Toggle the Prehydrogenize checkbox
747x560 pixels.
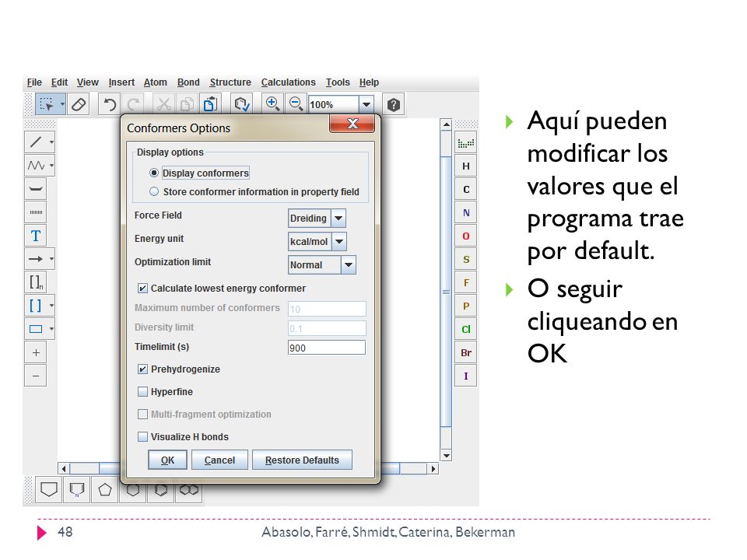pos(142,369)
